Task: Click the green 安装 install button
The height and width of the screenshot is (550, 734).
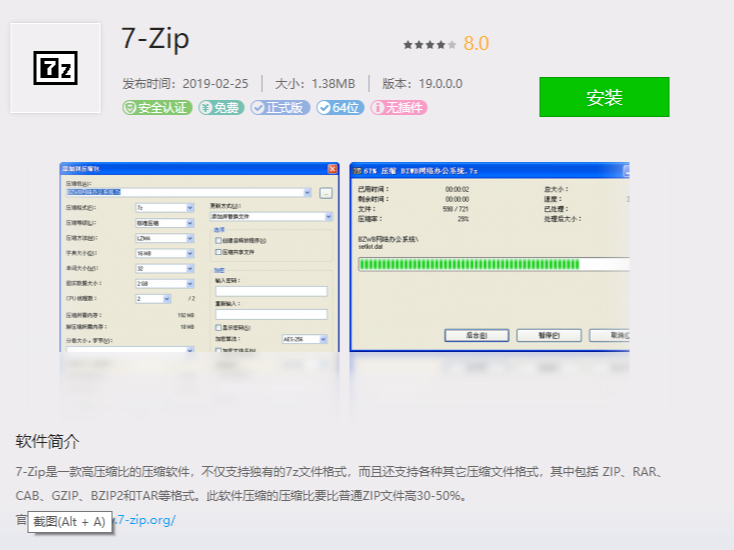Action: pyautogui.click(x=604, y=97)
